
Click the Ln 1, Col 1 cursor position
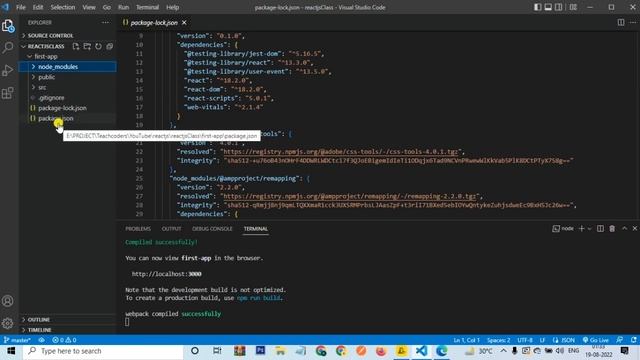(466, 340)
